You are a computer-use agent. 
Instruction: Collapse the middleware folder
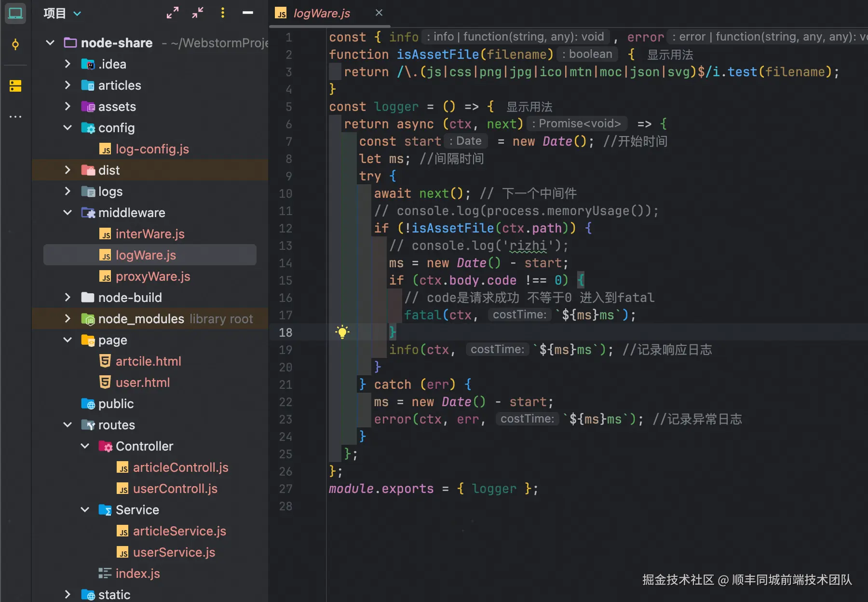click(x=68, y=213)
